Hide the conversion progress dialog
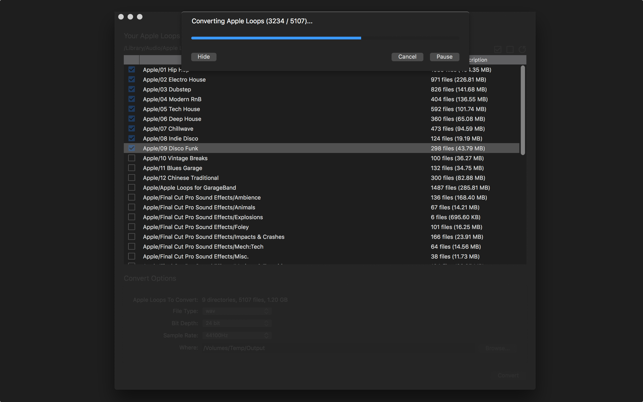This screenshot has height=402, width=643. (x=203, y=57)
